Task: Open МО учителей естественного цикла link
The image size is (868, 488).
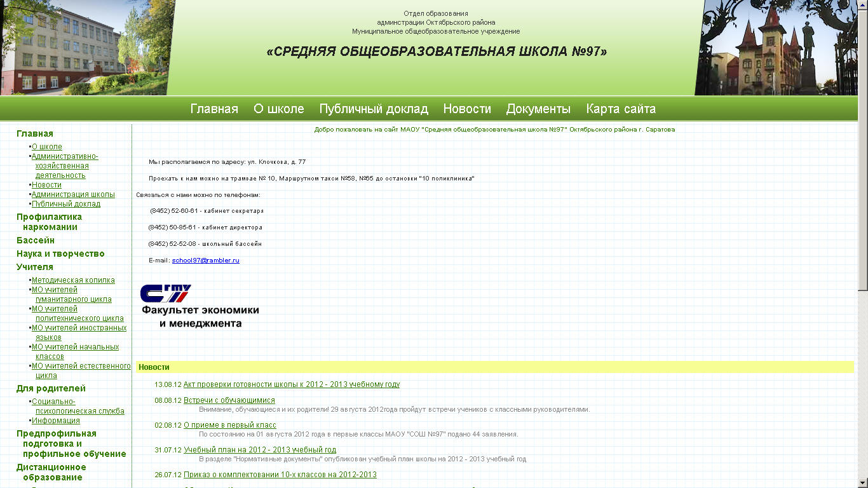Action: click(81, 370)
